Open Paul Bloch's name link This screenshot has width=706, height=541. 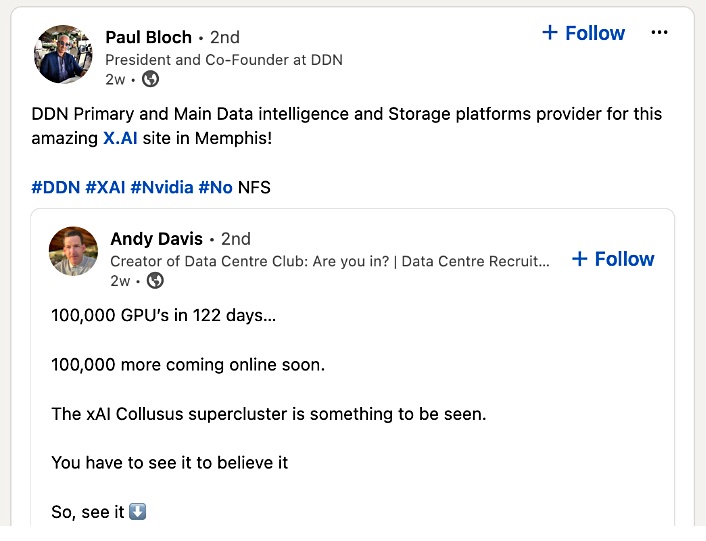coord(149,37)
